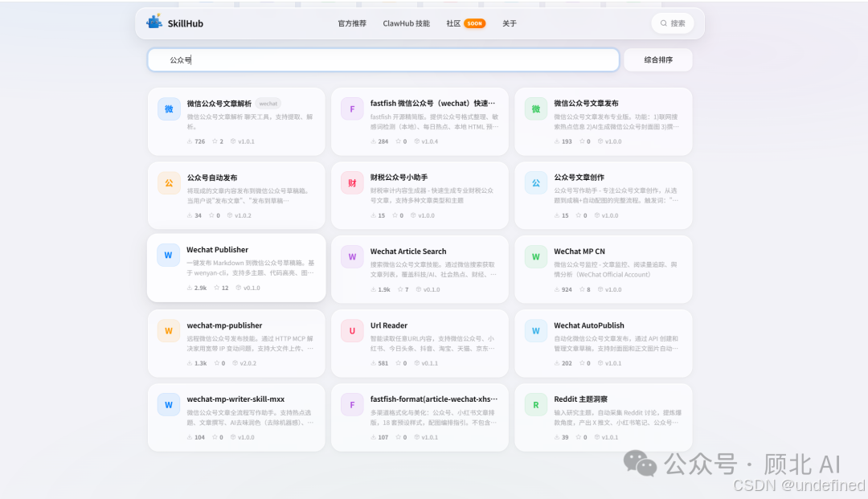Image resolution: width=868 pixels, height=499 pixels.
Task: Open the Wechat Article Search title
Action: click(x=408, y=252)
